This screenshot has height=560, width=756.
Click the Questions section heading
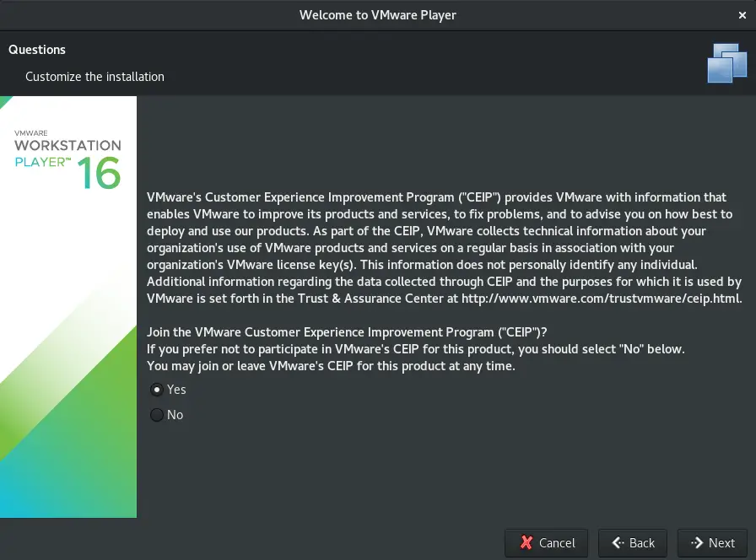[x=37, y=50]
